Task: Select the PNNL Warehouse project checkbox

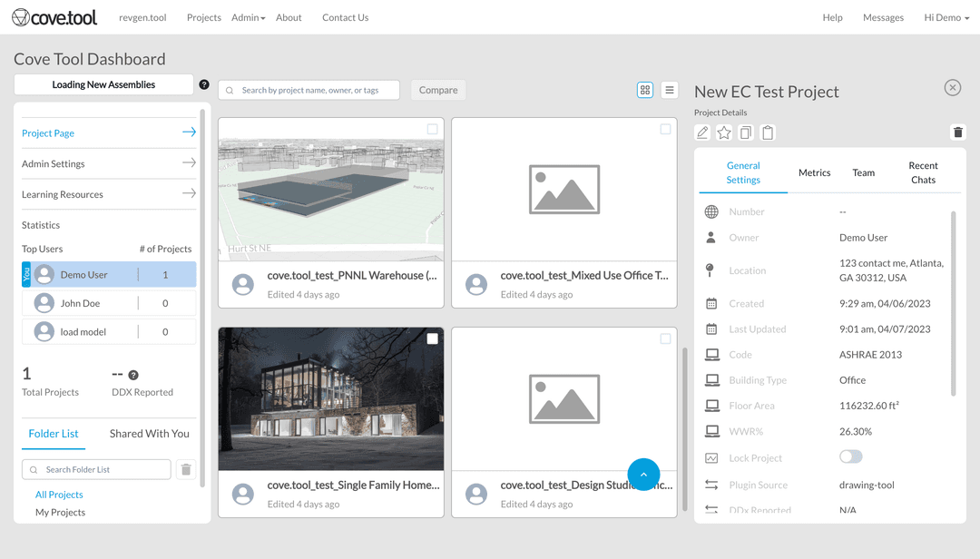Action: pyautogui.click(x=433, y=129)
